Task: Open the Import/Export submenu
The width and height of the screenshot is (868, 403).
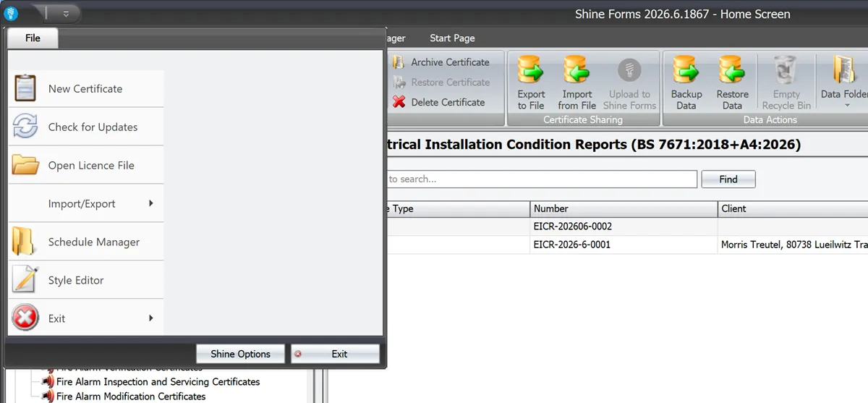Action: coord(86,203)
